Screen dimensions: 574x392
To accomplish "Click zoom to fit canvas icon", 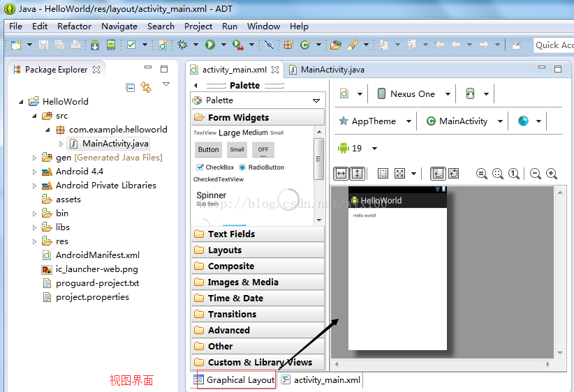I will [498, 173].
